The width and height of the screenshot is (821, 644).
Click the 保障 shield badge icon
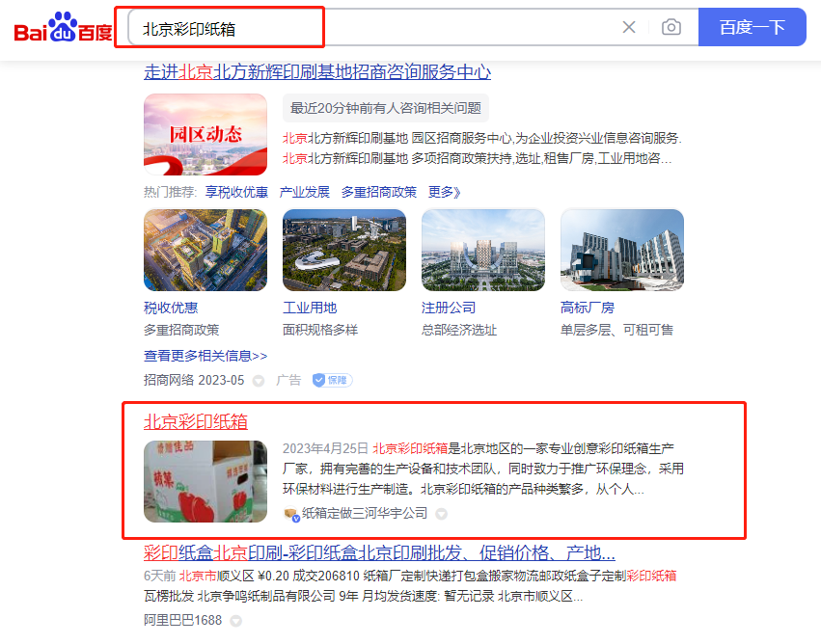[332, 381]
